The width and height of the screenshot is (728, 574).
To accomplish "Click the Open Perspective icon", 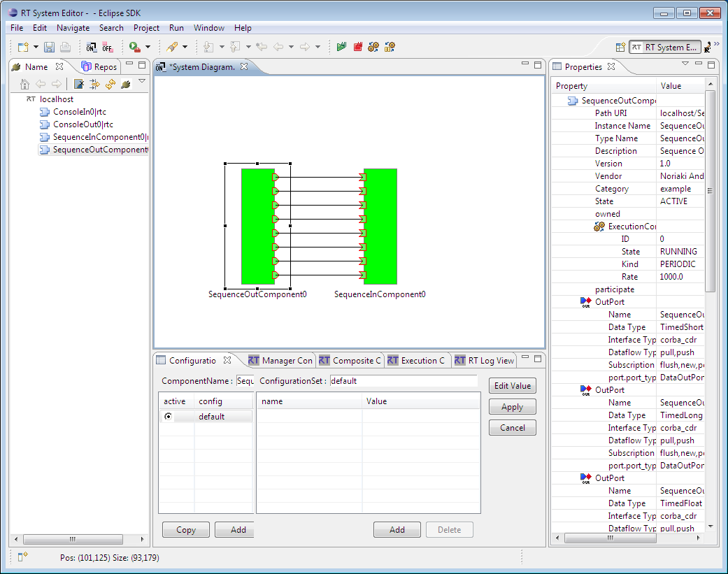I will (x=620, y=47).
